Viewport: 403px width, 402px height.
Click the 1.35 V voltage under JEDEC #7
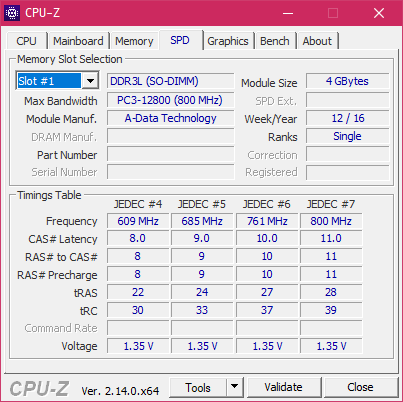(331, 346)
